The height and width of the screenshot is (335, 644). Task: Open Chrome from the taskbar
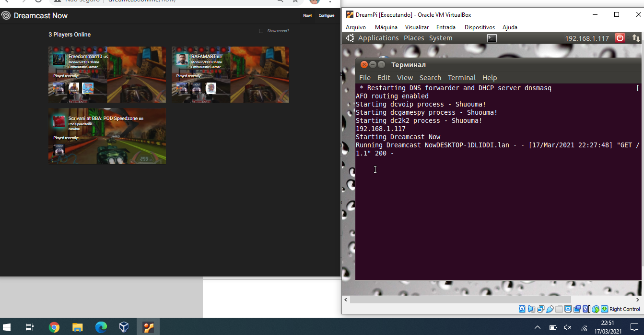(54, 327)
